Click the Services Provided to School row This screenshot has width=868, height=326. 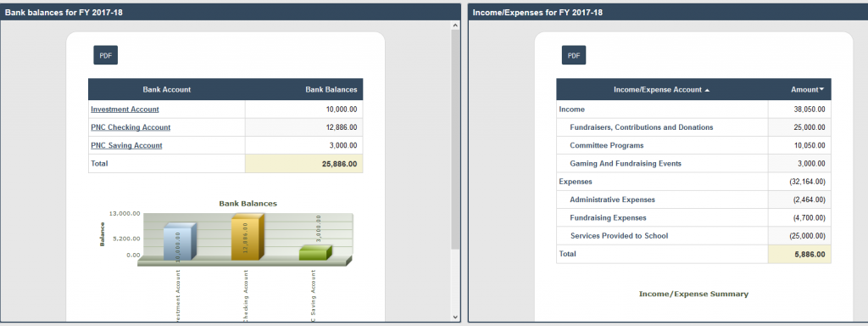click(693, 236)
